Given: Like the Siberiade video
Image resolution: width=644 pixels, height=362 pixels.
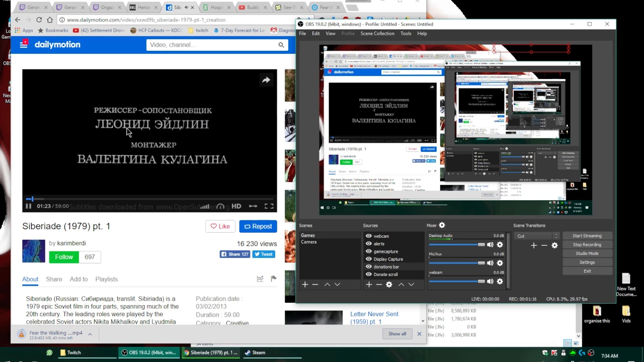Looking at the screenshot, I should 220,226.
